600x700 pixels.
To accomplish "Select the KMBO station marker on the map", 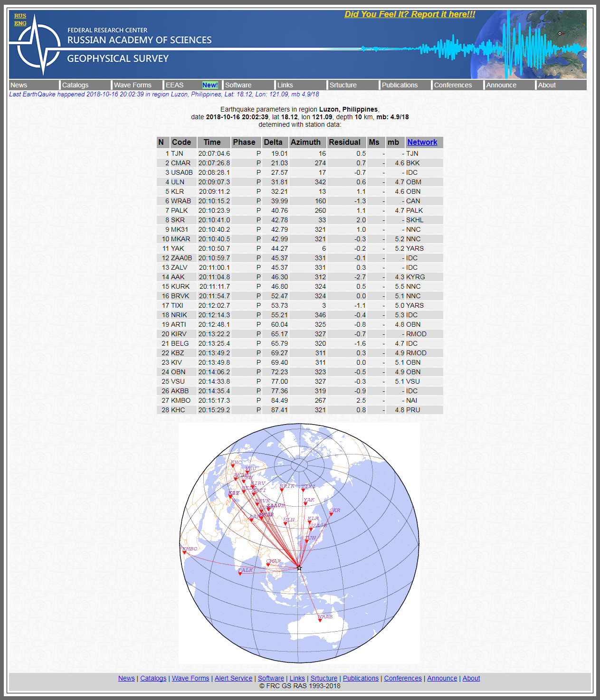I will tap(184, 553).
